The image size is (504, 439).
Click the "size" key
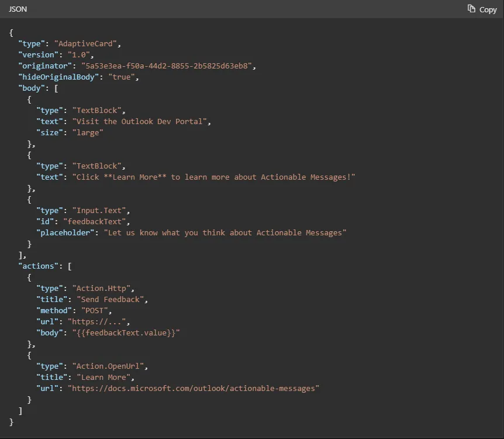pos(49,133)
